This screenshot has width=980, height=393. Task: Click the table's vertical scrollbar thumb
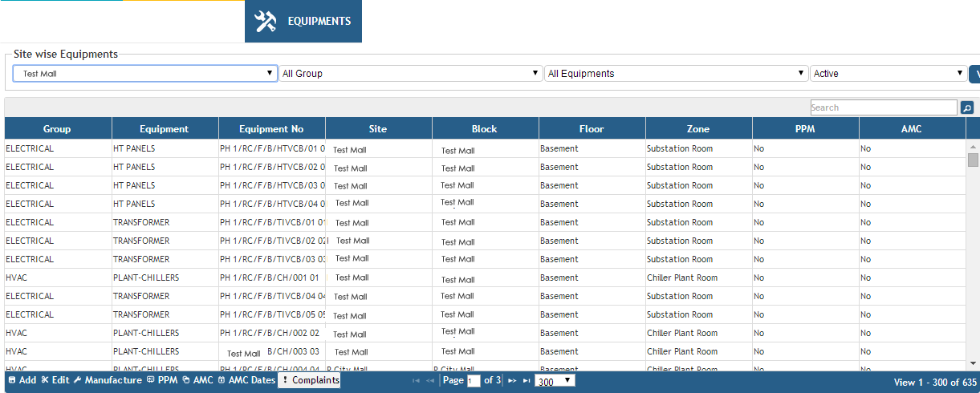tap(973, 160)
